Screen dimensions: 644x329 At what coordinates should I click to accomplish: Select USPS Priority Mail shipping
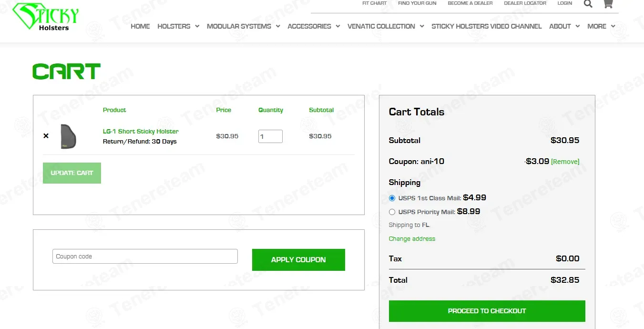392,212
